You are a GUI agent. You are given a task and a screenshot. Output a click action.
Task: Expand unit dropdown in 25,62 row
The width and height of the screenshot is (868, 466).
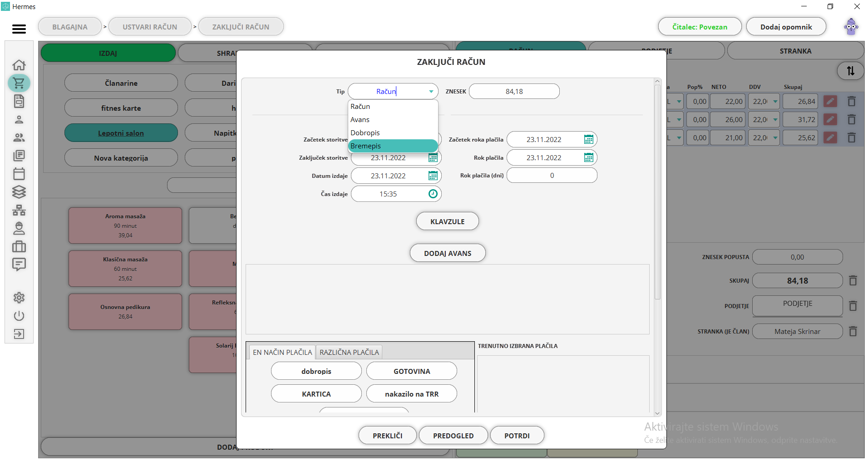[x=679, y=138]
